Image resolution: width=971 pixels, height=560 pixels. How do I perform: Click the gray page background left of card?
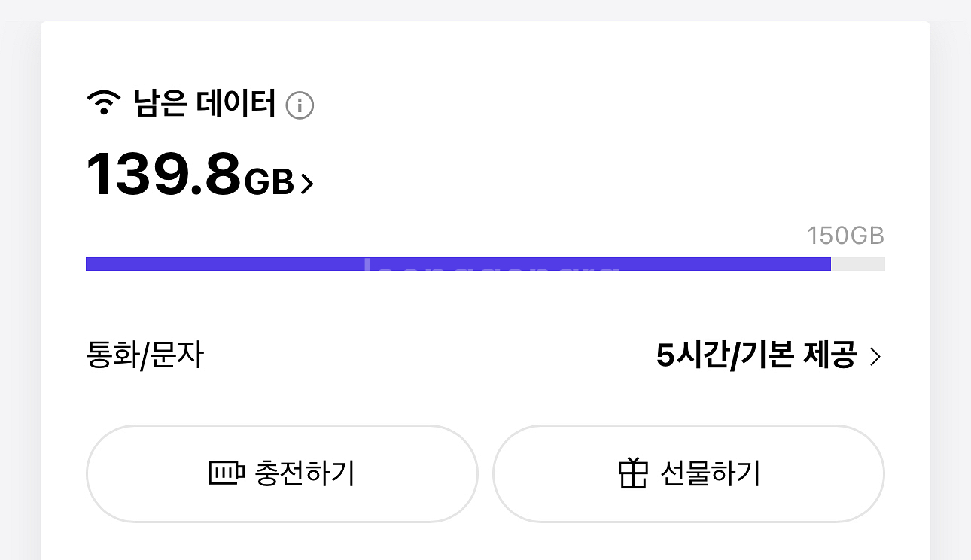click(20, 301)
